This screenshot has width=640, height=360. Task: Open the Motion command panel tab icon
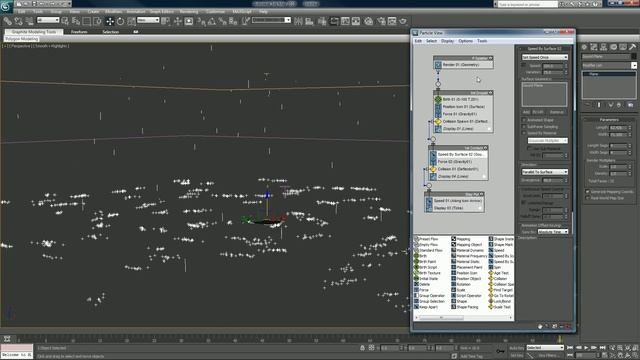click(613, 47)
